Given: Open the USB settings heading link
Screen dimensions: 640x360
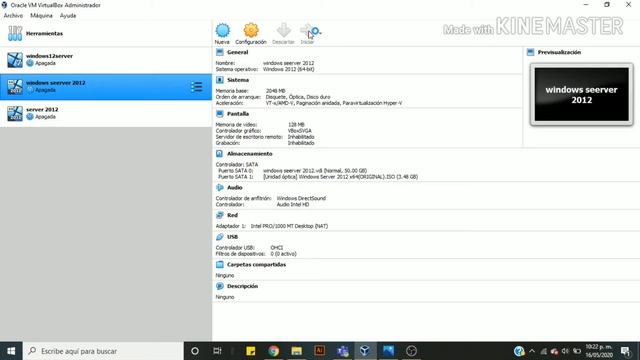Looking at the screenshot, I should (232, 237).
